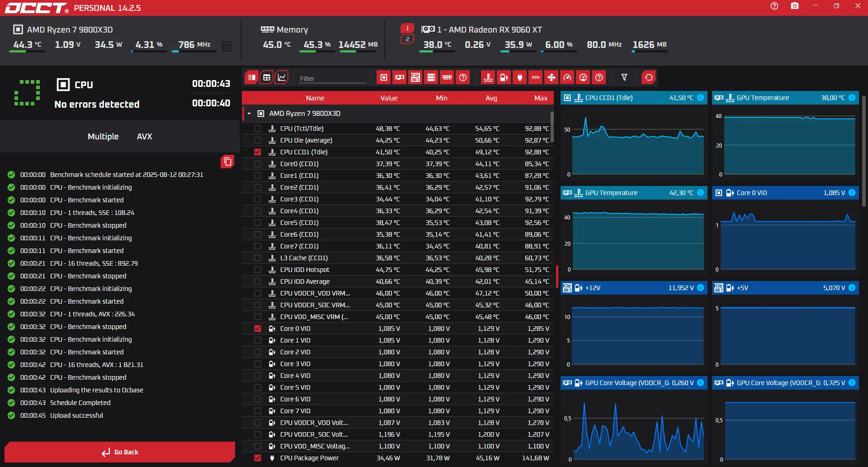
Task: Open the funnel filter options
Action: click(624, 77)
